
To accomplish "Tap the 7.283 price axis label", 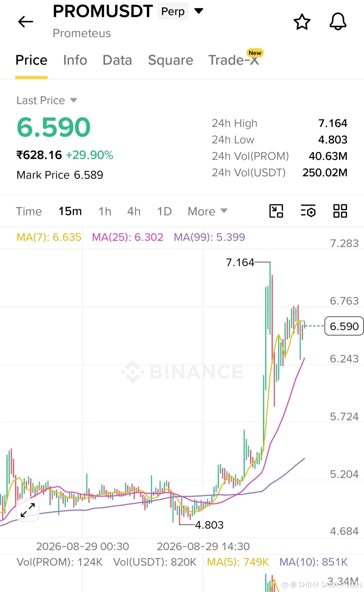I will pyautogui.click(x=344, y=243).
